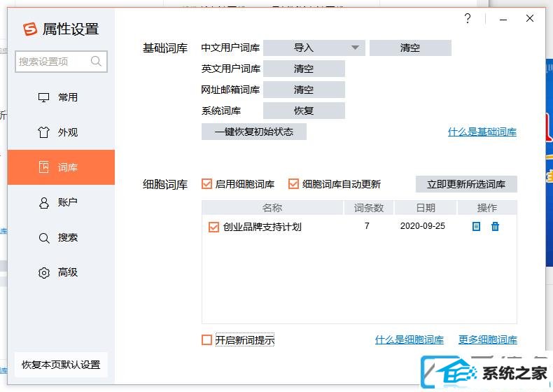
Task: Expand the 导入 dropdown arrow
Action: tap(355, 48)
